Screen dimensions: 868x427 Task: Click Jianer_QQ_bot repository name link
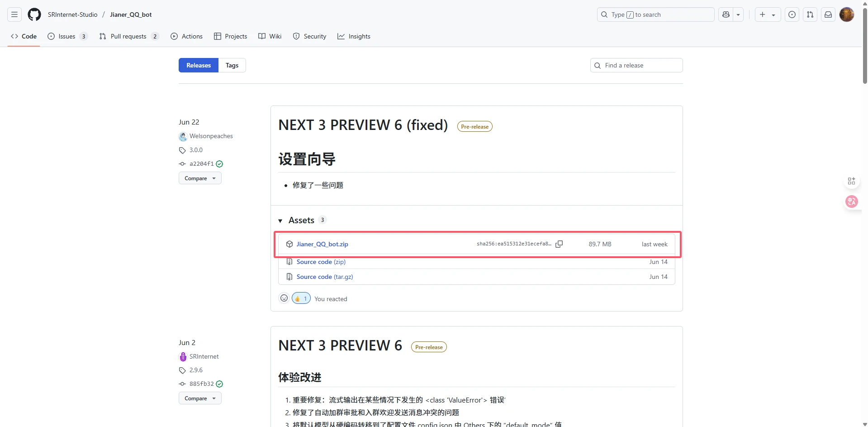click(131, 14)
